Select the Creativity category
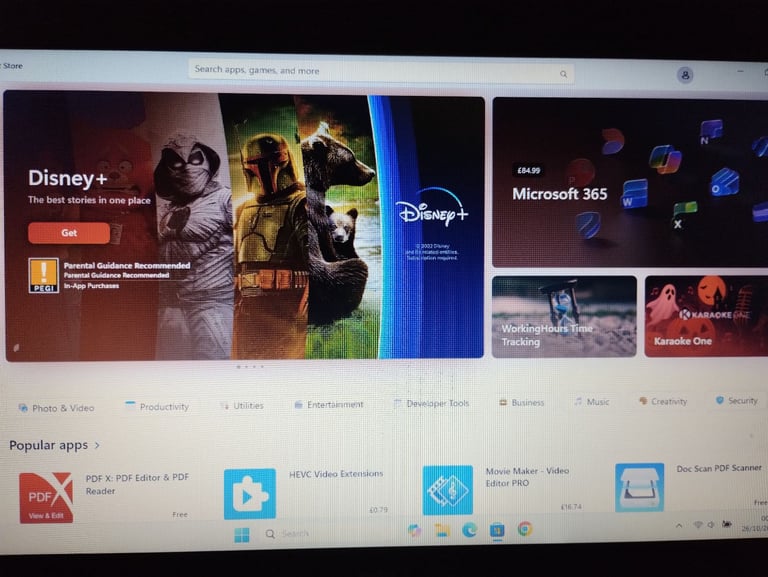Viewport: 768px width, 577px height. click(x=663, y=401)
